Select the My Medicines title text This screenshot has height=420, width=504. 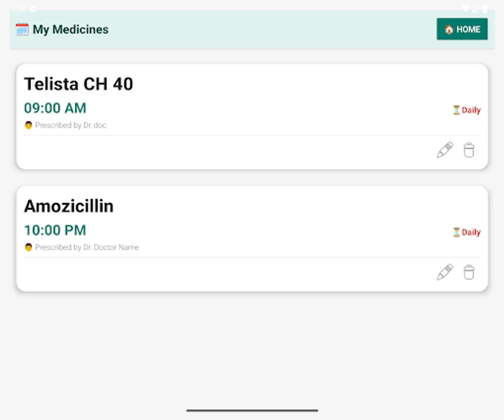tap(71, 29)
